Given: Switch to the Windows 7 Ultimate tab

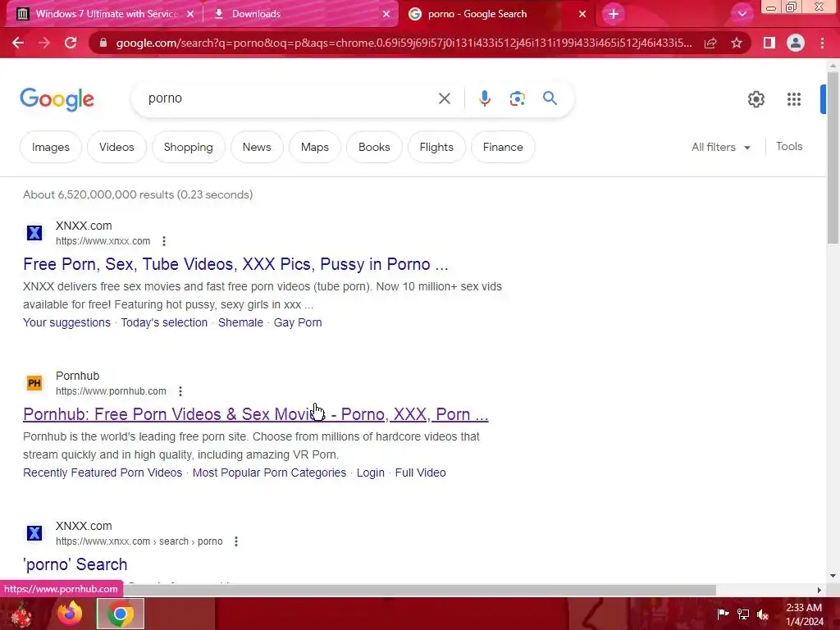Looking at the screenshot, I should [102, 14].
